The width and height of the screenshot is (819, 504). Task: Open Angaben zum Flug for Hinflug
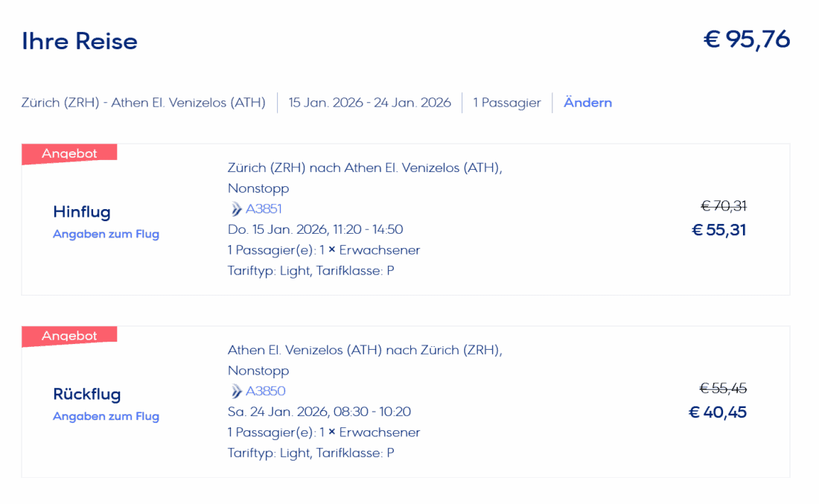pos(106,234)
